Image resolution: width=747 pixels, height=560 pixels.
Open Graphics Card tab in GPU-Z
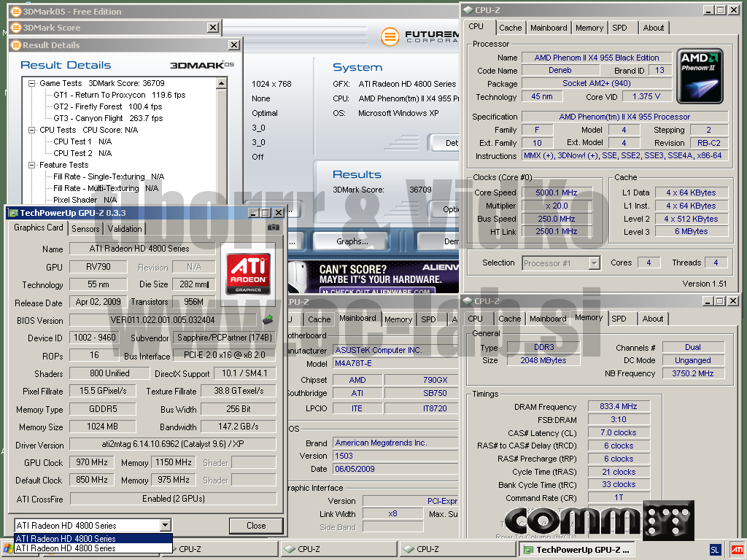pos(38,227)
